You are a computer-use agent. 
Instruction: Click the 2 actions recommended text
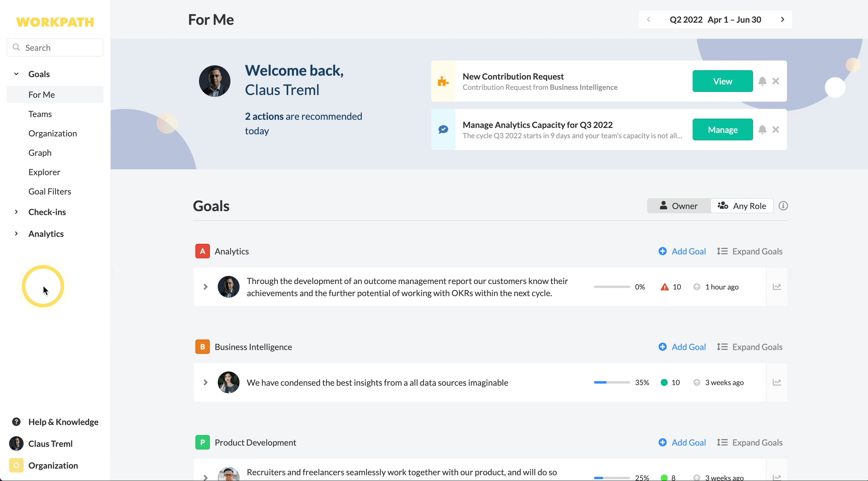[x=303, y=123]
